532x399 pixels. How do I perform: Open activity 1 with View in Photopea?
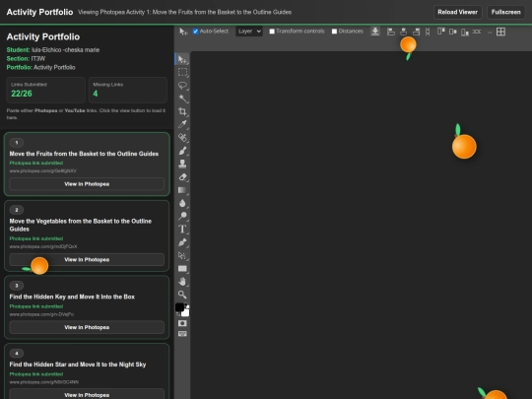coord(87,184)
